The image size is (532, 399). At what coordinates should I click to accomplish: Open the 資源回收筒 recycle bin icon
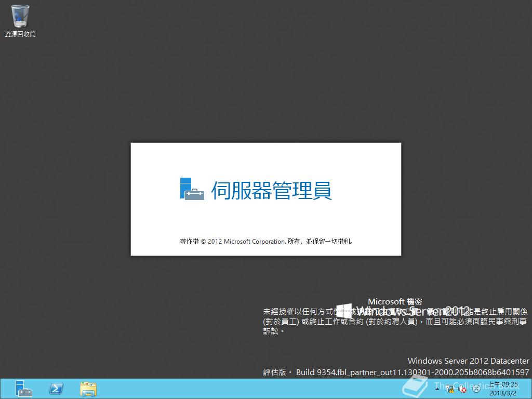click(x=20, y=20)
